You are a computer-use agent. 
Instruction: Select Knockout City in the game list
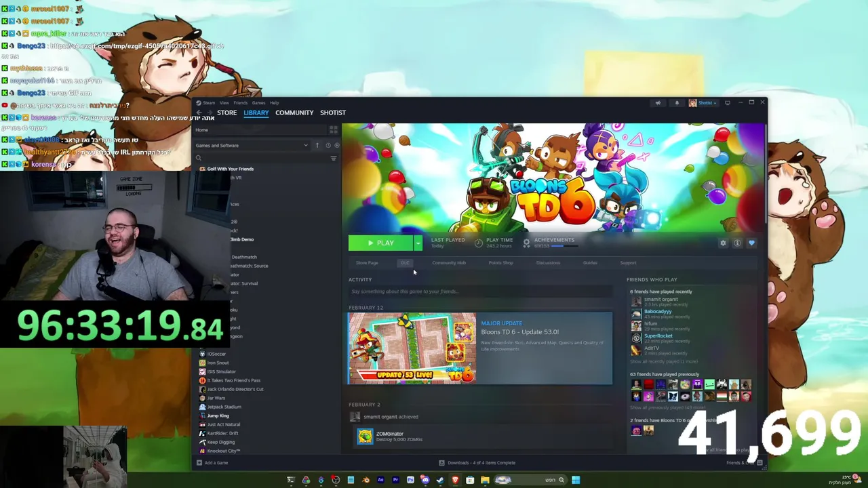pyautogui.click(x=223, y=451)
